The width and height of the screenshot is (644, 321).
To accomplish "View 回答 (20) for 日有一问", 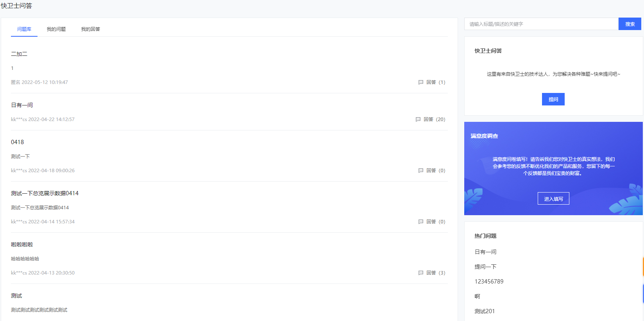I will click(435, 119).
